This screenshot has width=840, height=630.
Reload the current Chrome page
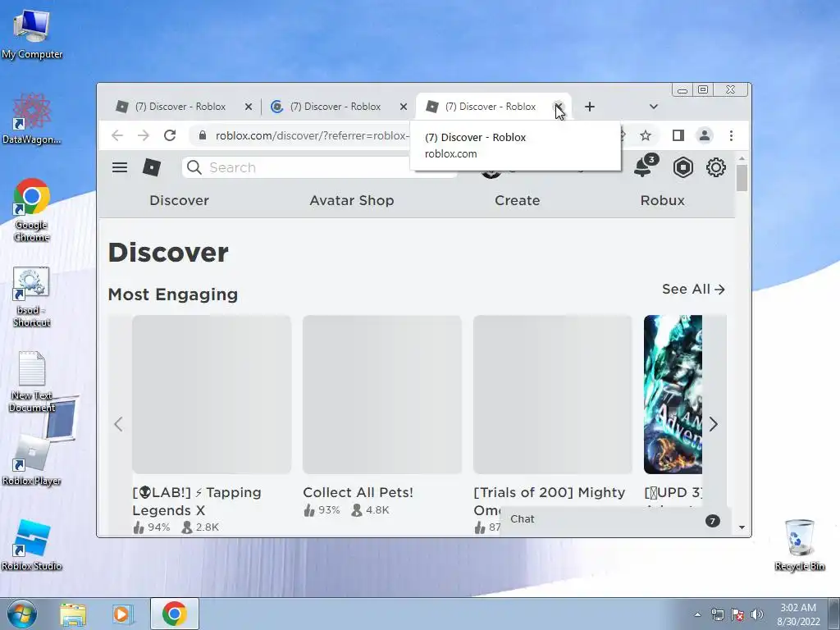click(x=170, y=135)
